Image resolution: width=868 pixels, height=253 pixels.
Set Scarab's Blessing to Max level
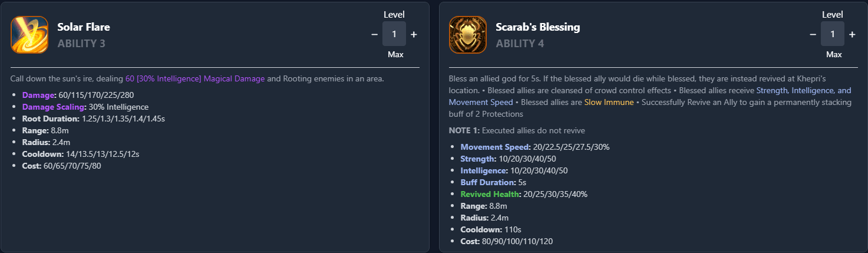tap(833, 54)
